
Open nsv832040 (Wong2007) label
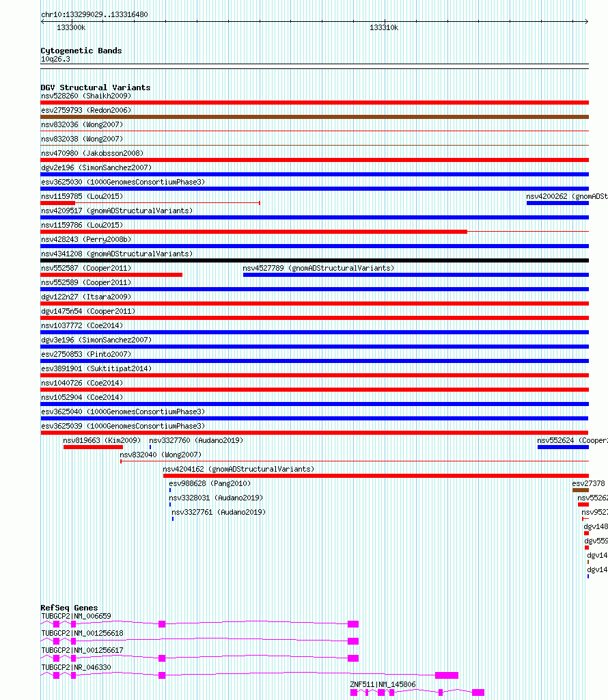[x=161, y=455]
